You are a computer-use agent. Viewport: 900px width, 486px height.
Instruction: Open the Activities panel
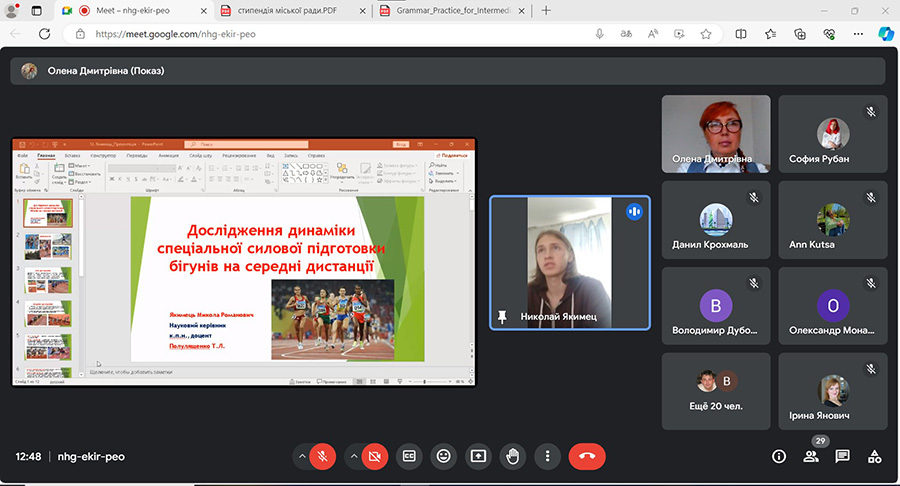[x=875, y=456]
